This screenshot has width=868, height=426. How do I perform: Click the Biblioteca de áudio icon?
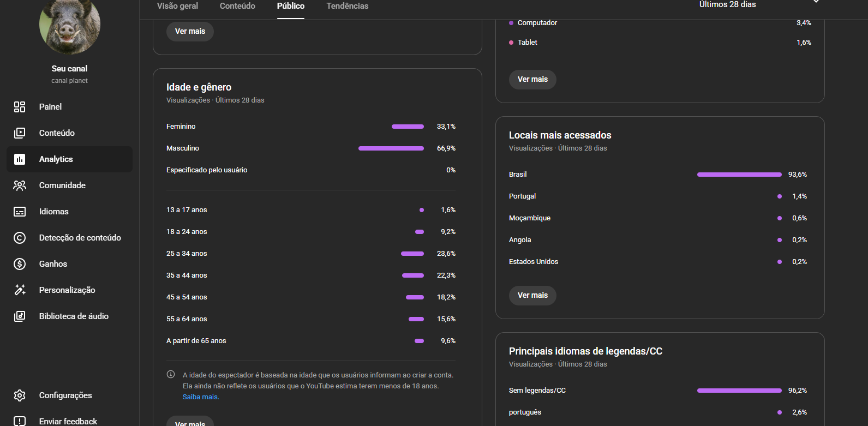pos(20,316)
